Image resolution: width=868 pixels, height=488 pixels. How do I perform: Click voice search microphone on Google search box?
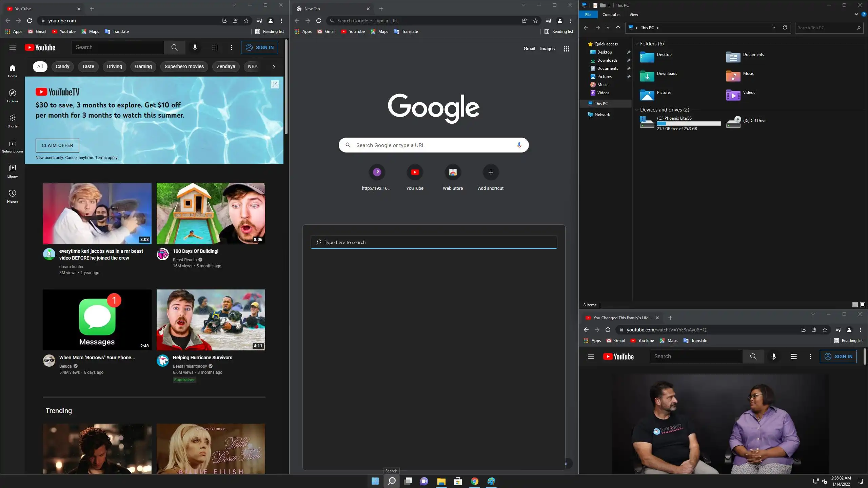coord(519,145)
